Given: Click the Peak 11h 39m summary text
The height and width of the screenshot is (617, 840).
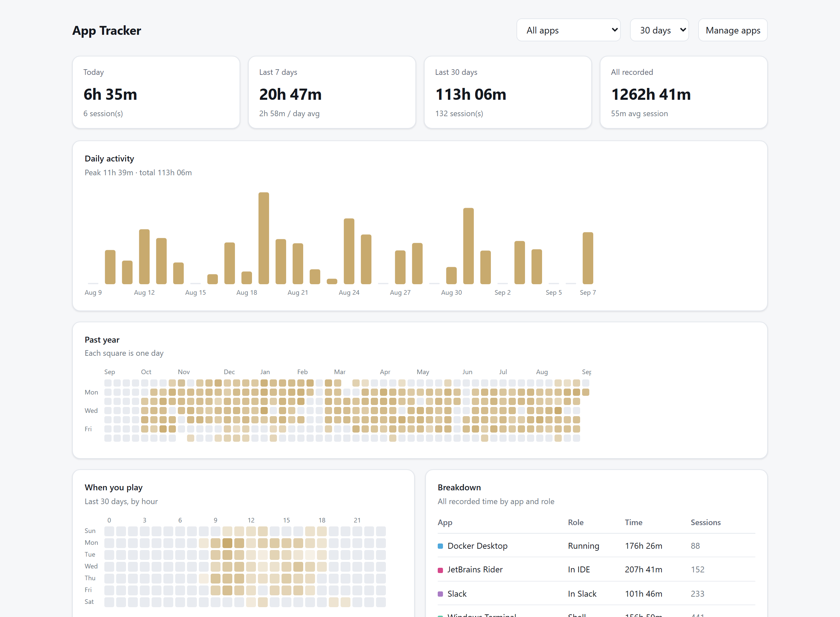Looking at the screenshot, I should (138, 173).
